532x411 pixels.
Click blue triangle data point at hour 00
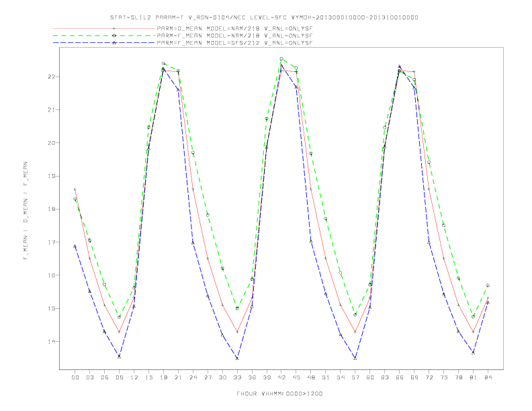click(75, 246)
